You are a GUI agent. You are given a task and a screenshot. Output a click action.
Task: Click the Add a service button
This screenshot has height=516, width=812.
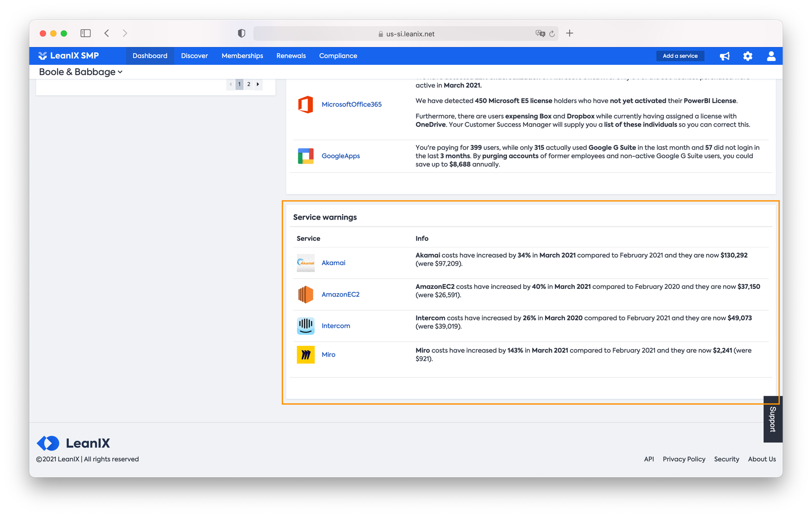point(680,56)
